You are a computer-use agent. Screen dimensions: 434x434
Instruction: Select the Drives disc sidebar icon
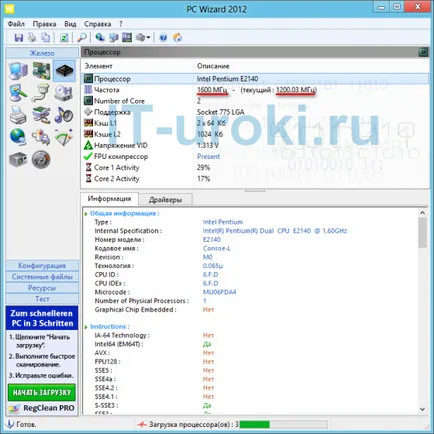63,93
